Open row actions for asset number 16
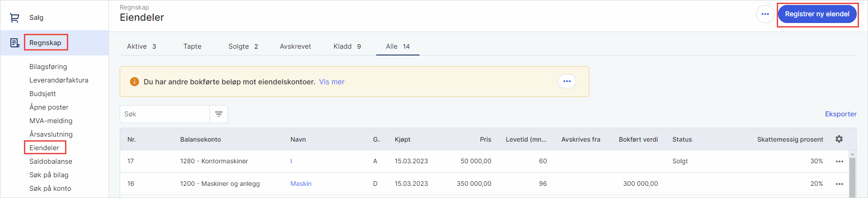This screenshot has width=868, height=198. click(839, 184)
